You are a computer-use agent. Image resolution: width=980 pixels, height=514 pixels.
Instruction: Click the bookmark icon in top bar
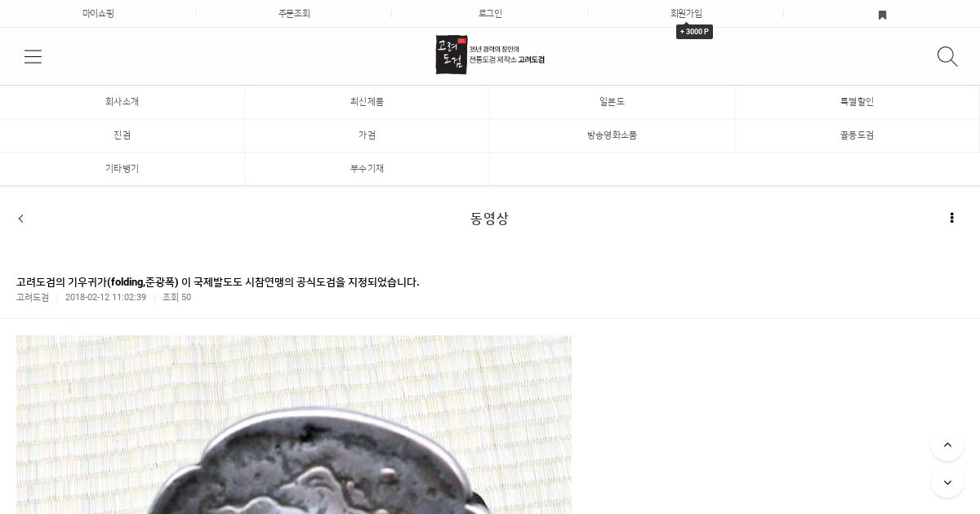pyautogui.click(x=882, y=15)
